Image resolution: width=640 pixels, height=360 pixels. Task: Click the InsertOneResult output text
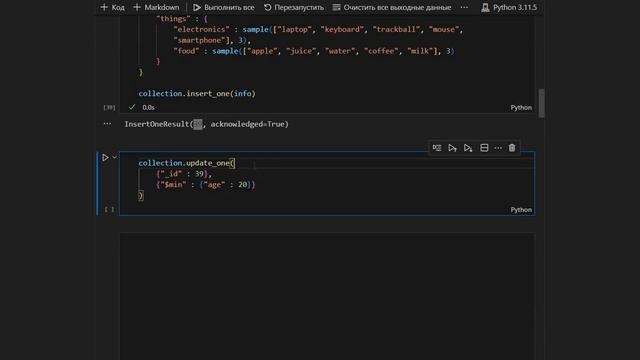coord(207,124)
